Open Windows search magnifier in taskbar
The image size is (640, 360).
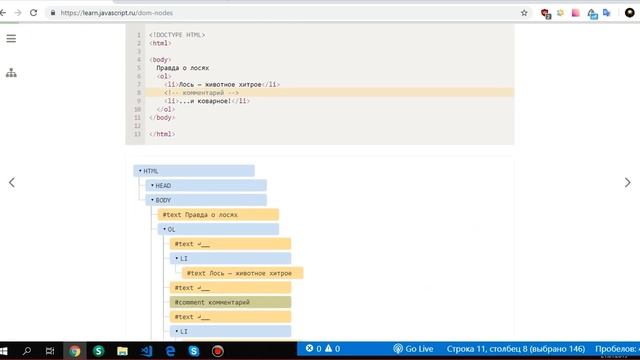point(27,351)
